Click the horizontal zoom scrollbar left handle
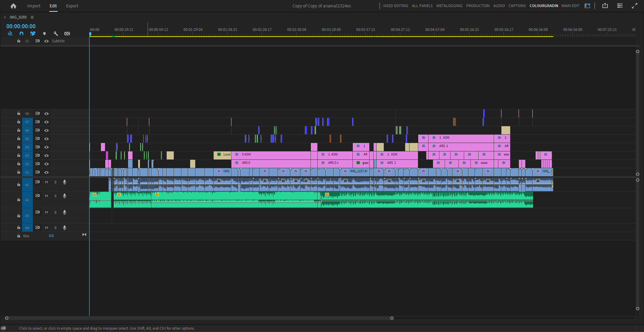Image resolution: width=644 pixels, height=332 pixels. [x=6, y=318]
